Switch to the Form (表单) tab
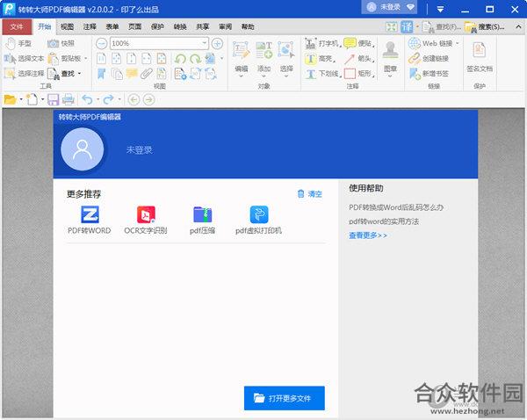This screenshot has width=527, height=420. coord(112,26)
